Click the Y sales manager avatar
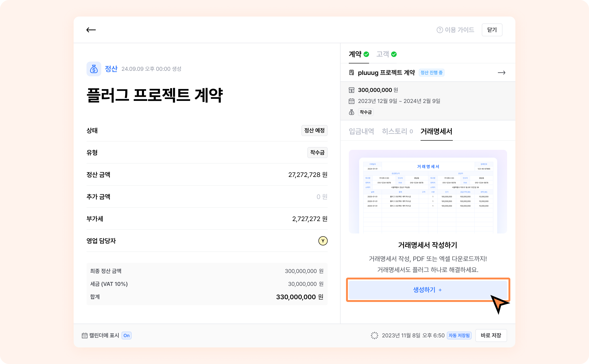 tap(323, 241)
